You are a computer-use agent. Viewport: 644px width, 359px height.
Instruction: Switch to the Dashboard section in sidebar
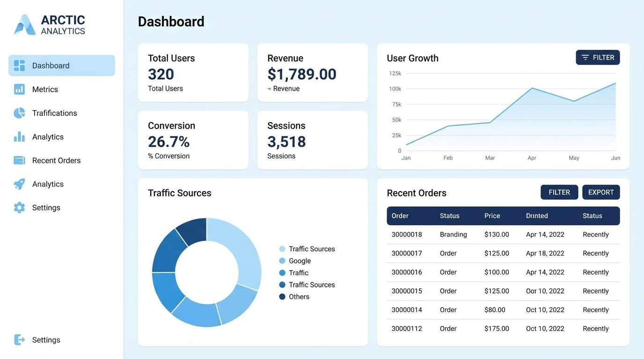pos(51,65)
